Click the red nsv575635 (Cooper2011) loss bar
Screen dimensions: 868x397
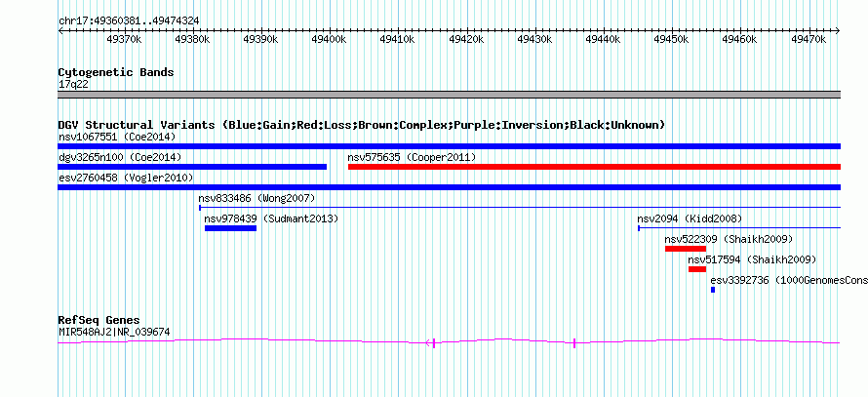594,167
